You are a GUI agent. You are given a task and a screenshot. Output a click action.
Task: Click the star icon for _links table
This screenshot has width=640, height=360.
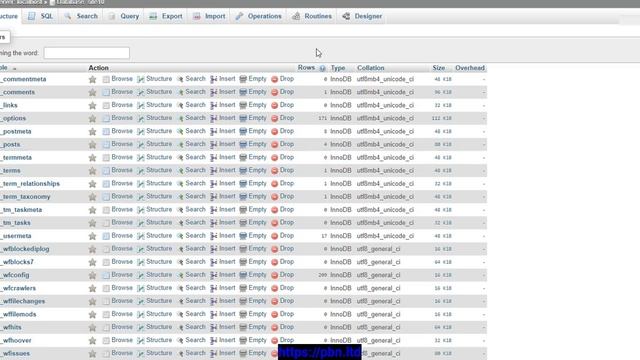click(93, 105)
